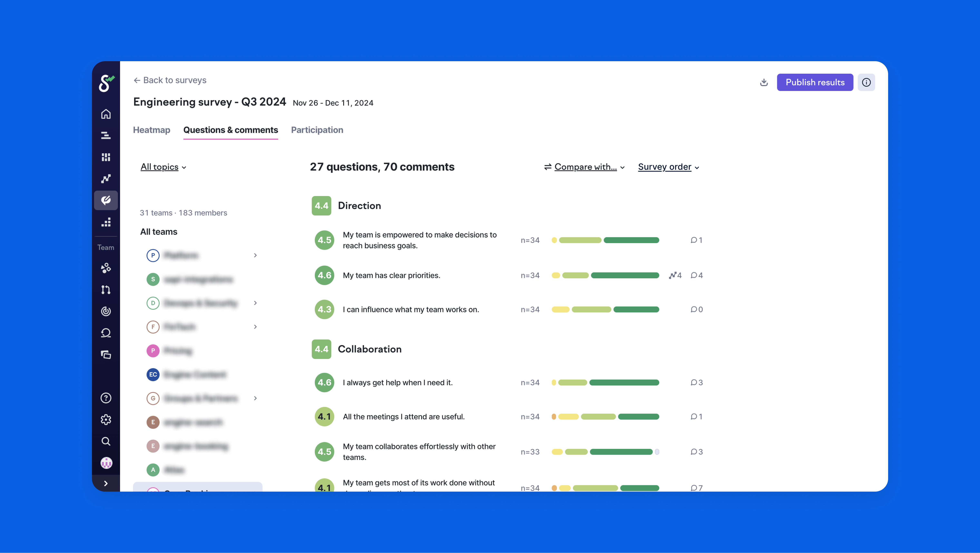Select All teams in the team list

pos(159,232)
